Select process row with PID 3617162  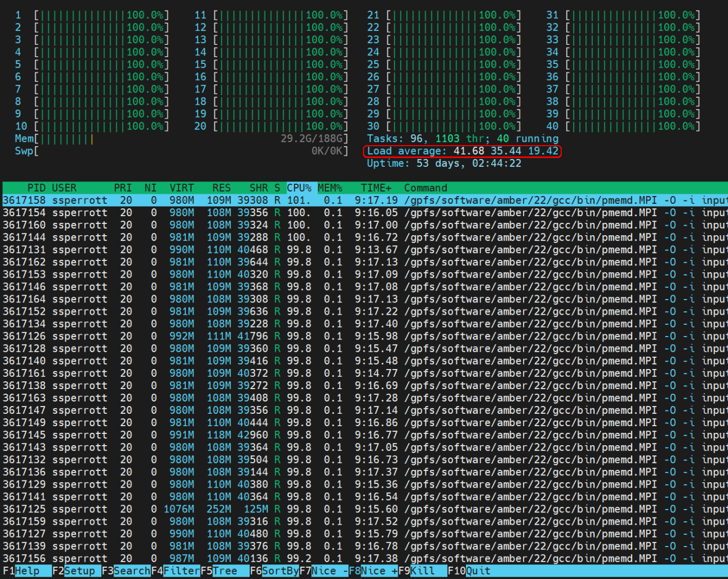[365, 262]
